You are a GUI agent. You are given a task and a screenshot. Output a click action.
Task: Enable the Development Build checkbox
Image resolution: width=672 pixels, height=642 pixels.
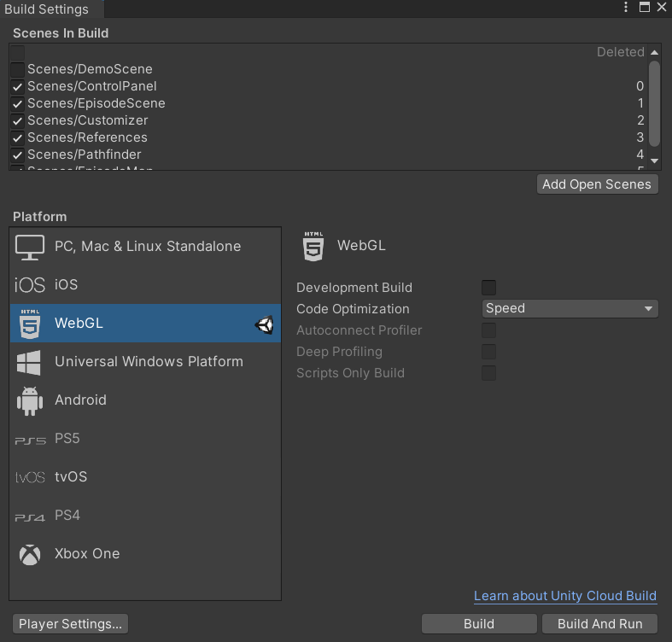[x=488, y=288]
